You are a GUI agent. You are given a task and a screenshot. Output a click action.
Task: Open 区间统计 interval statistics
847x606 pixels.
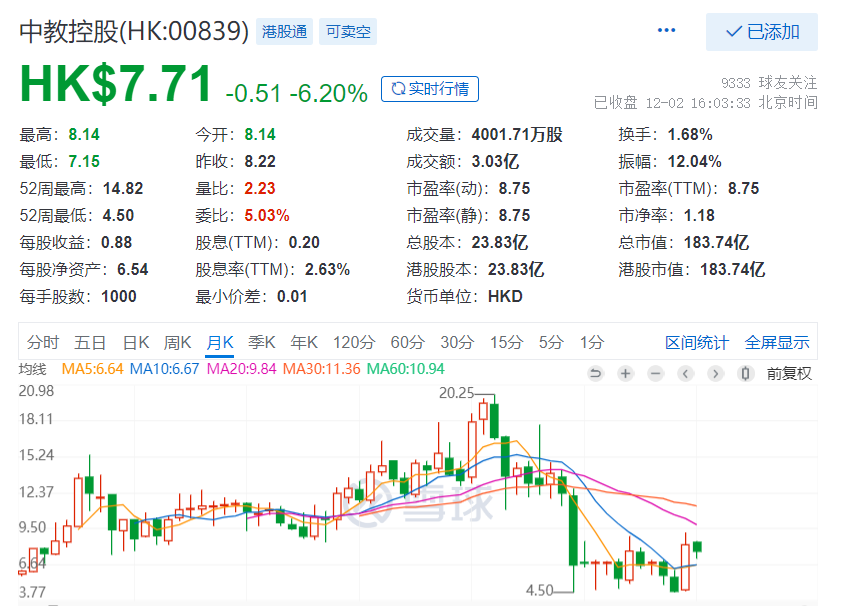[697, 342]
